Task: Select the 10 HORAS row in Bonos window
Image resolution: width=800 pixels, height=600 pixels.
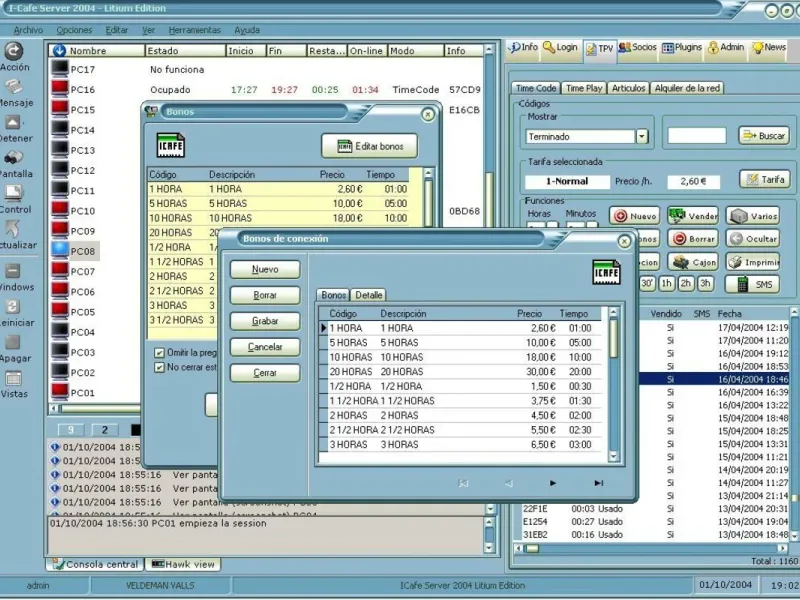Action: tap(278, 218)
